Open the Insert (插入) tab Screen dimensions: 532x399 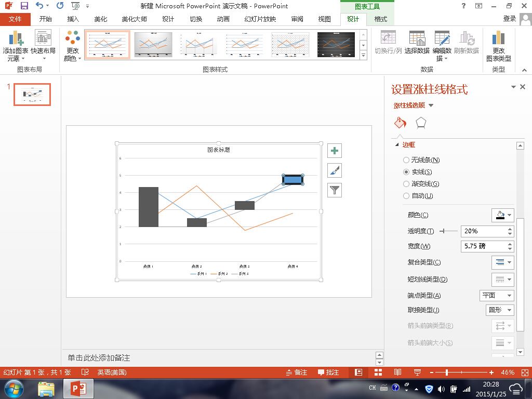(x=73, y=19)
